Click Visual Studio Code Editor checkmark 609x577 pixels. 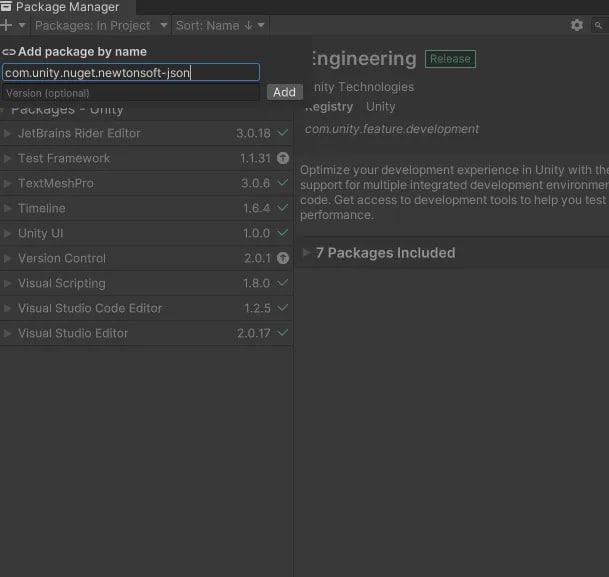click(x=283, y=308)
